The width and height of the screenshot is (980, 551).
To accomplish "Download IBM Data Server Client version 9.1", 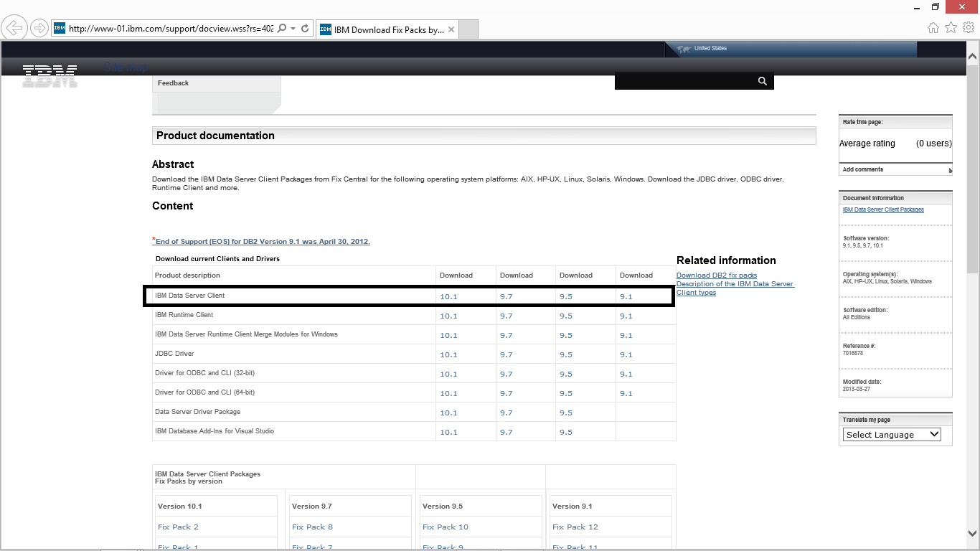I will point(626,296).
